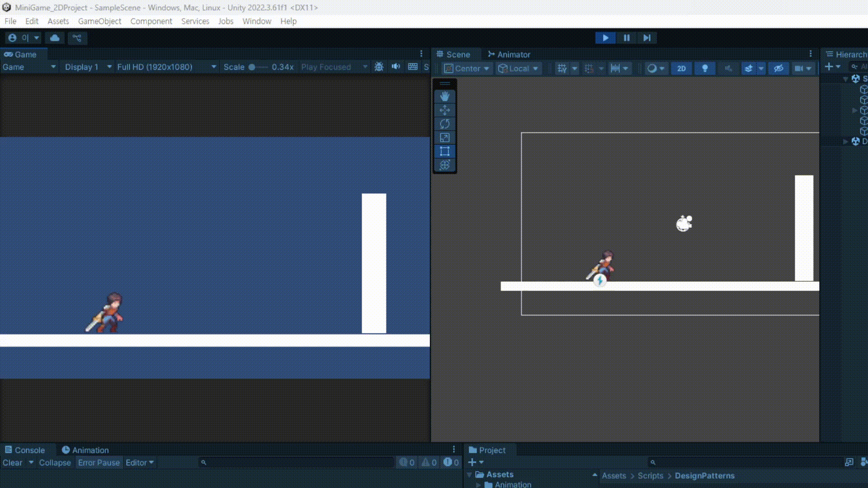Click the Step frame button
868x488 pixels.
tap(647, 38)
